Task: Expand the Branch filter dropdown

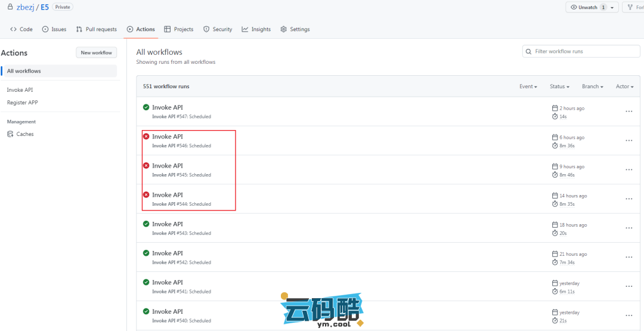Action: tap(592, 86)
